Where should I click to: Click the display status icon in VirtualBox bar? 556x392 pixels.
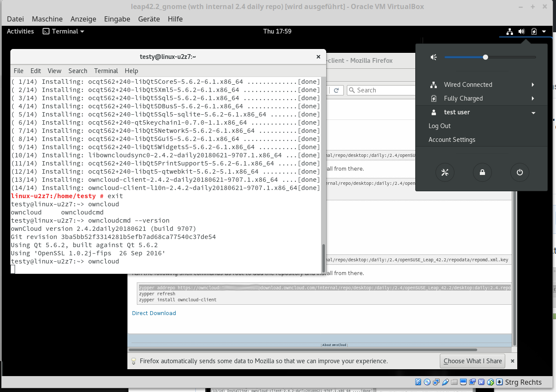[x=463, y=382]
